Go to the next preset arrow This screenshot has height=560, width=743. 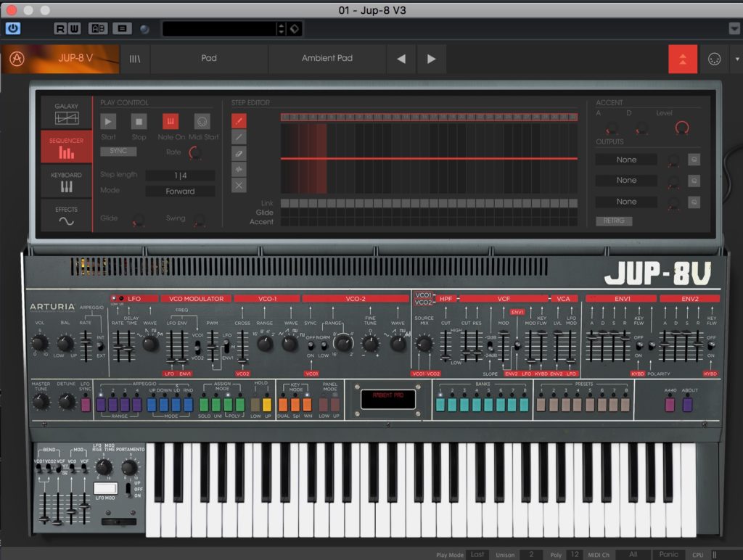click(431, 59)
